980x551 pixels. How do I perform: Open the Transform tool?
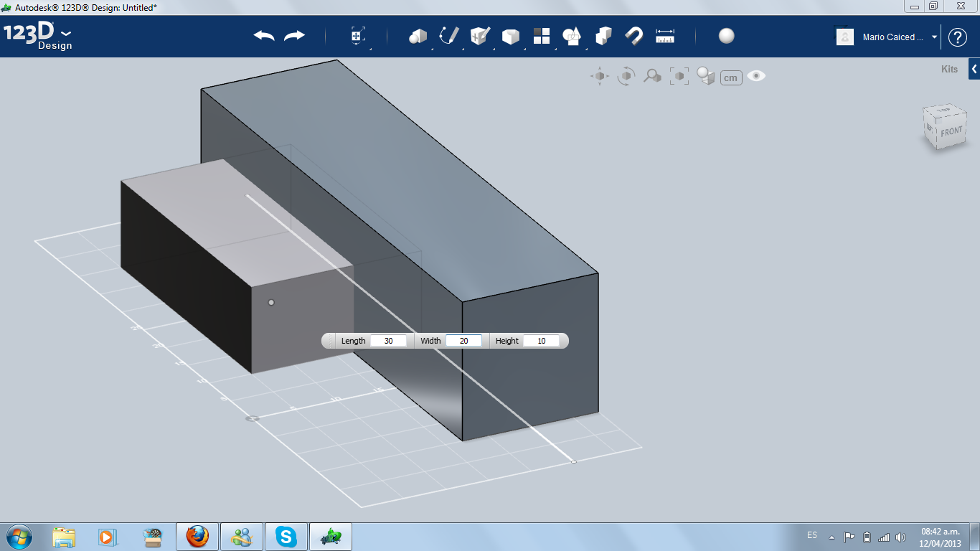pos(357,36)
